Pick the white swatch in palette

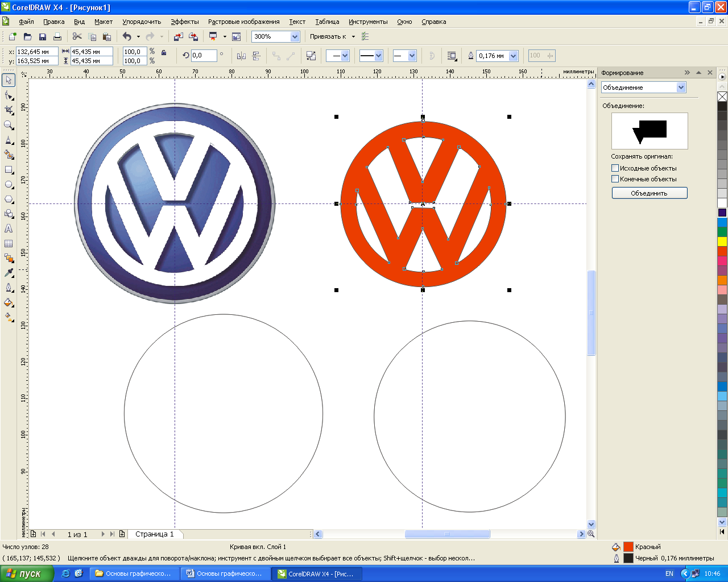coord(722,203)
